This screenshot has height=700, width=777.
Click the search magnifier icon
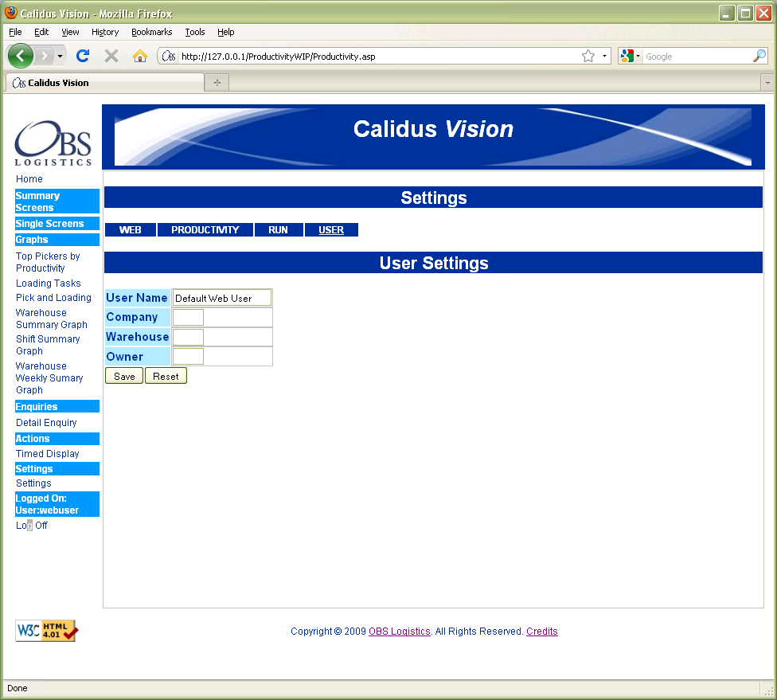[x=759, y=56]
